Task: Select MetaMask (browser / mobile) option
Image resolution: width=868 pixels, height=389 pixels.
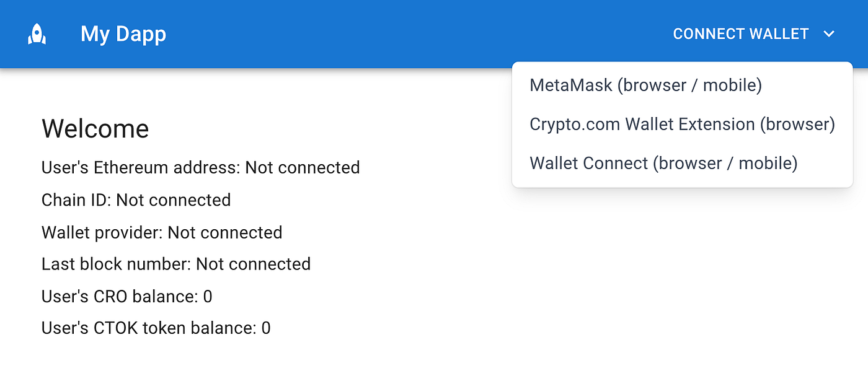Action: click(646, 85)
